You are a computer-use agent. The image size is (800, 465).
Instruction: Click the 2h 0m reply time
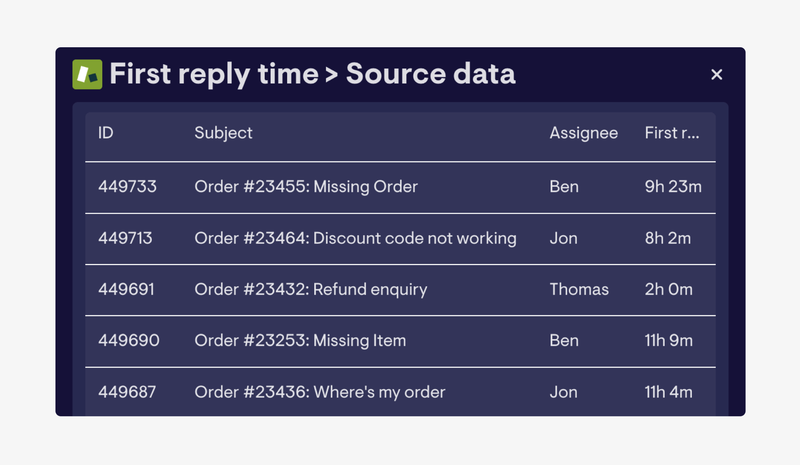pos(668,289)
